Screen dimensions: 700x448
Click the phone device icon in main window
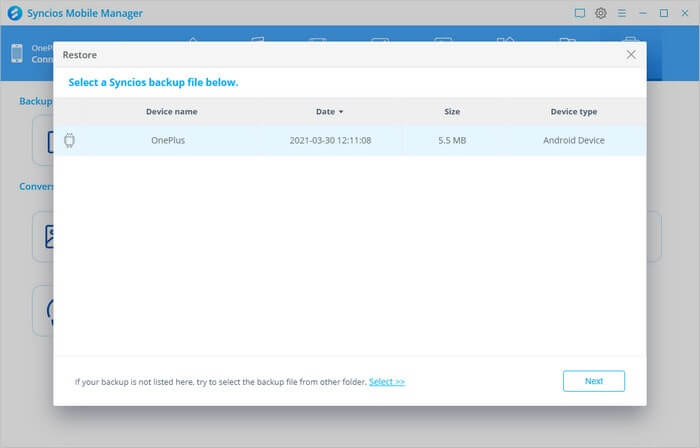click(x=17, y=53)
